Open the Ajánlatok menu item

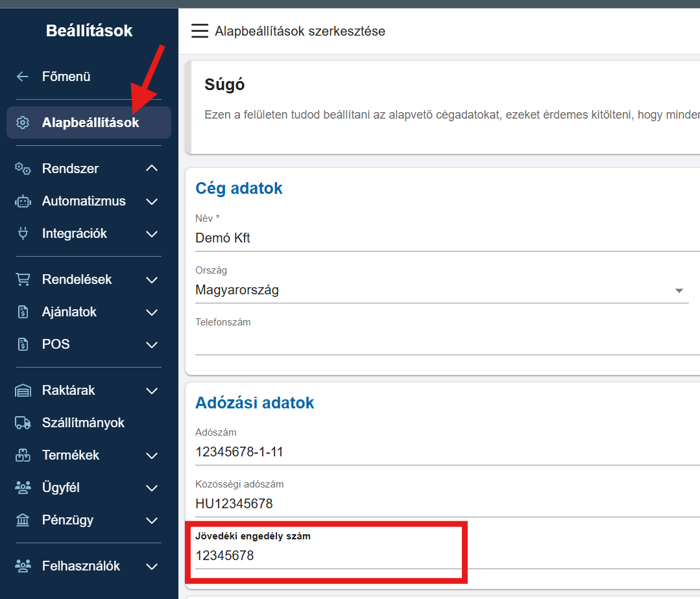click(69, 312)
